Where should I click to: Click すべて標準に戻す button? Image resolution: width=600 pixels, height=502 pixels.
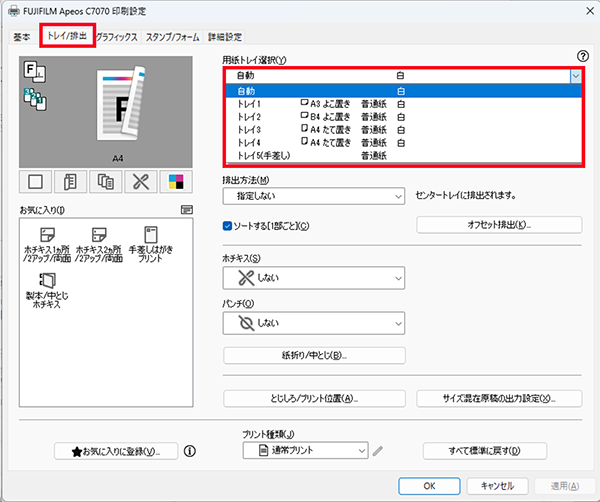(484, 451)
